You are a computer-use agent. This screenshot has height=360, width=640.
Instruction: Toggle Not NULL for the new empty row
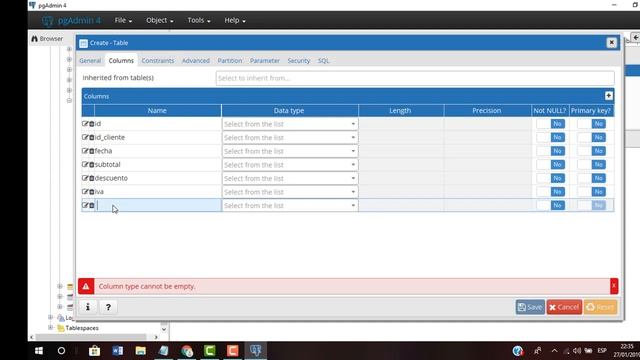[551, 205]
